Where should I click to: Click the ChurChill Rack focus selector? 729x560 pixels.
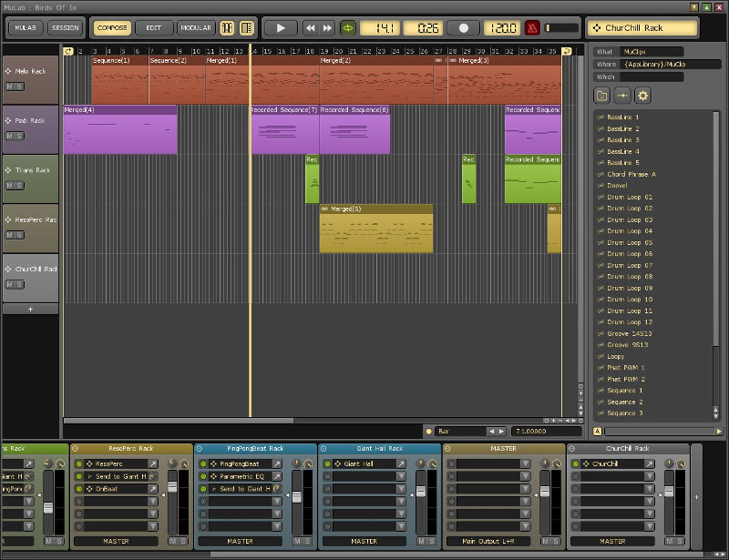pyautogui.click(x=642, y=28)
